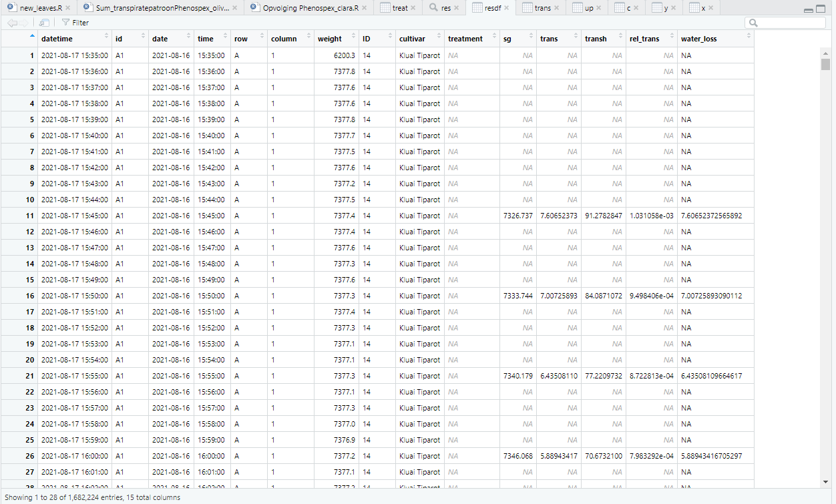
Task: Select weight value 6200.3 in row 1
Action: [x=345, y=55]
